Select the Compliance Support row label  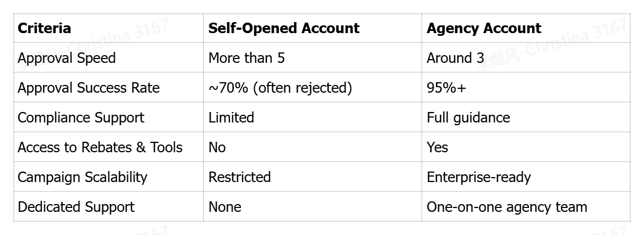click(81, 117)
